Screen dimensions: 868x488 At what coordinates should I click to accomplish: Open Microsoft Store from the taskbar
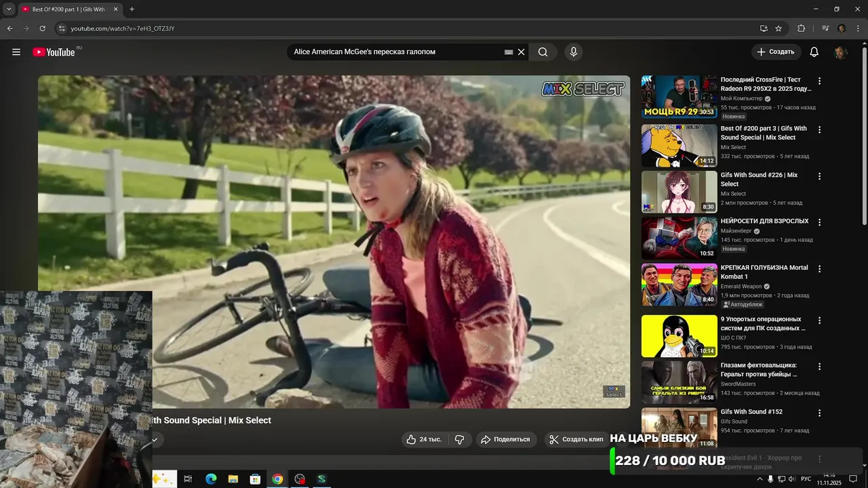pos(255,479)
